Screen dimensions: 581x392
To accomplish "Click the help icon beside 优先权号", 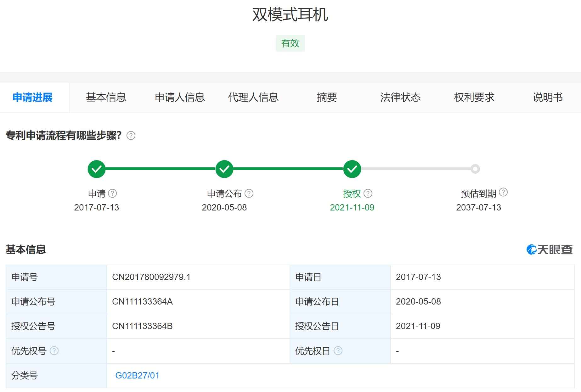I will pyautogui.click(x=54, y=350).
